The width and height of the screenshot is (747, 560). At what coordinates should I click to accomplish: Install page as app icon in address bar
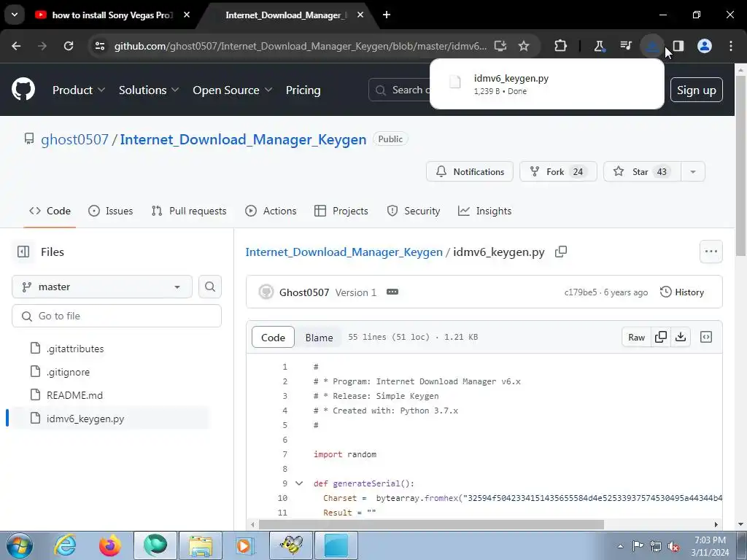click(500, 46)
